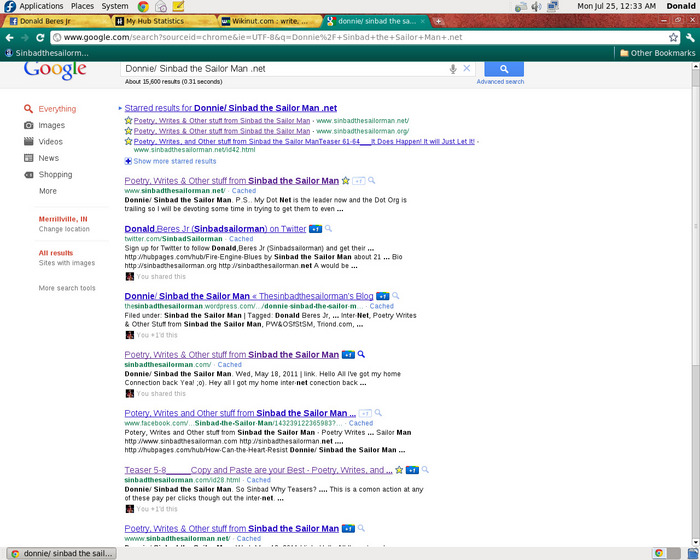Click +1 button on Teaser 5-8 result
The image size is (700, 560).
coord(412,470)
